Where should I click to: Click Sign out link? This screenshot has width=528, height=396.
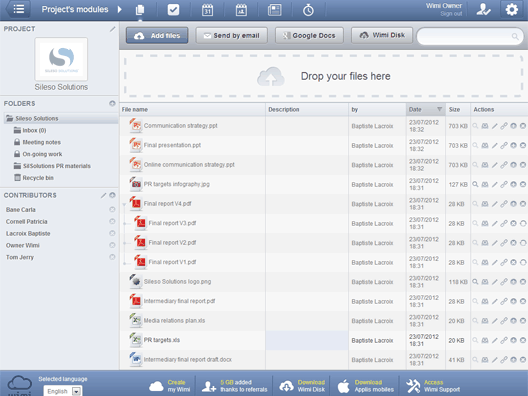coord(451,14)
